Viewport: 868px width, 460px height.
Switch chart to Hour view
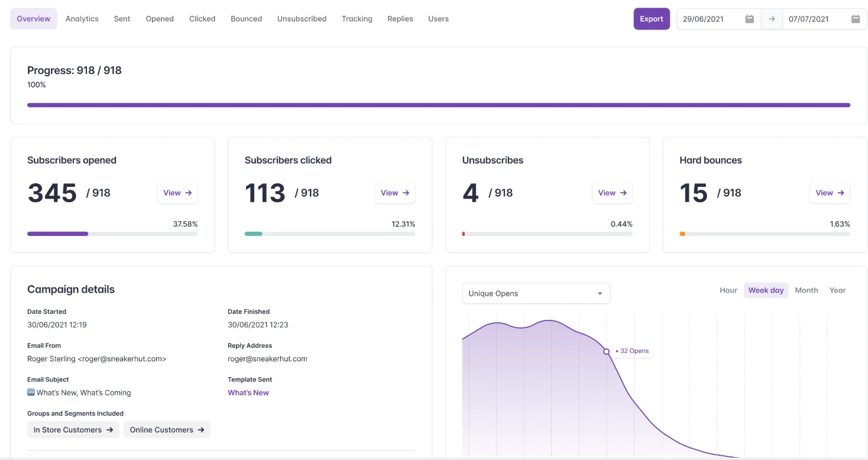pyautogui.click(x=728, y=290)
